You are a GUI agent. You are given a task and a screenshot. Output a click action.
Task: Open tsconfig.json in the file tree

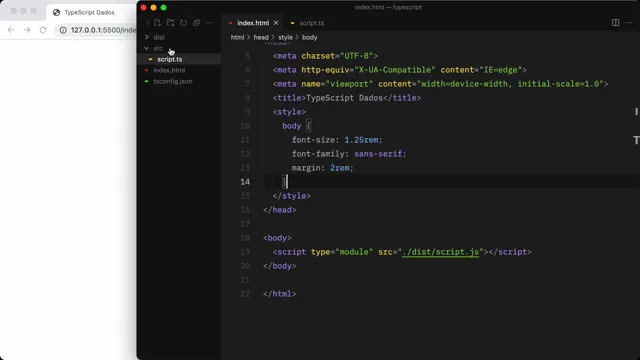pyautogui.click(x=173, y=81)
